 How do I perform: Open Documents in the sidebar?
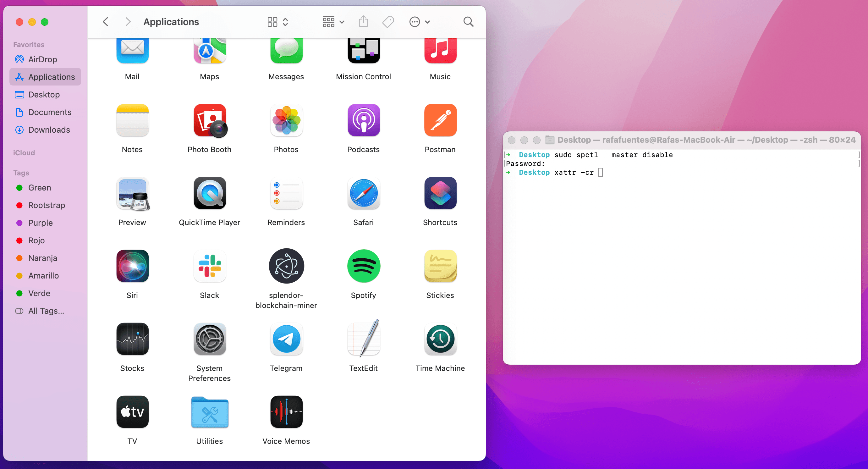45,112
